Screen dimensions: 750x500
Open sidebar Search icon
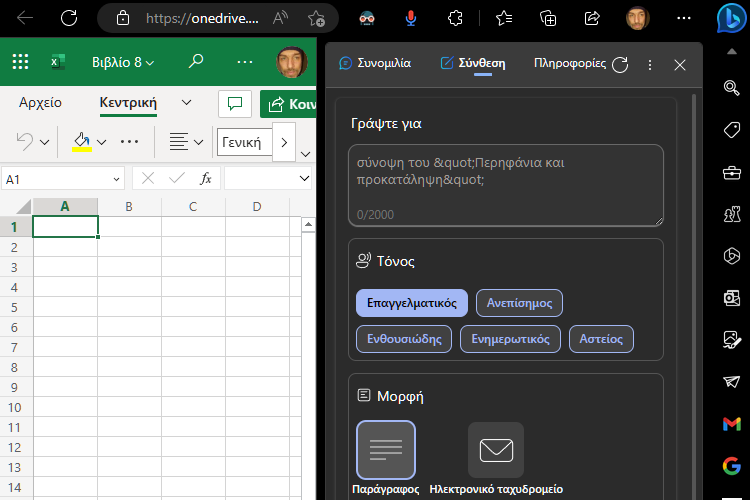point(731,88)
